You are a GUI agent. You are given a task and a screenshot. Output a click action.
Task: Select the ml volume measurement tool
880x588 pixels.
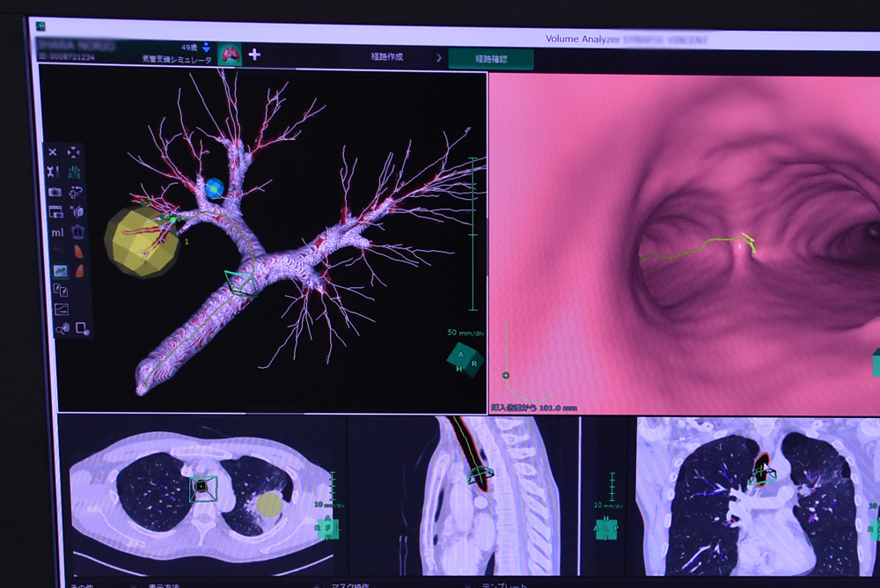[57, 232]
